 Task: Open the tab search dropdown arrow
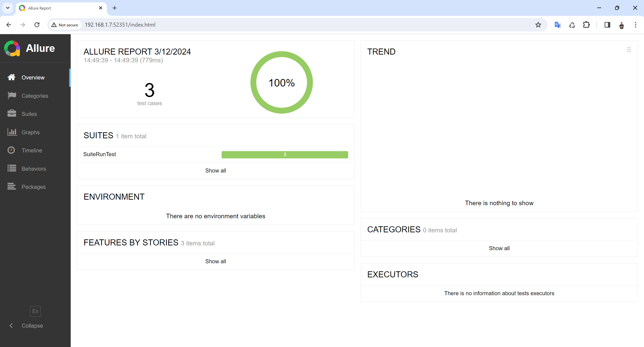8,8
